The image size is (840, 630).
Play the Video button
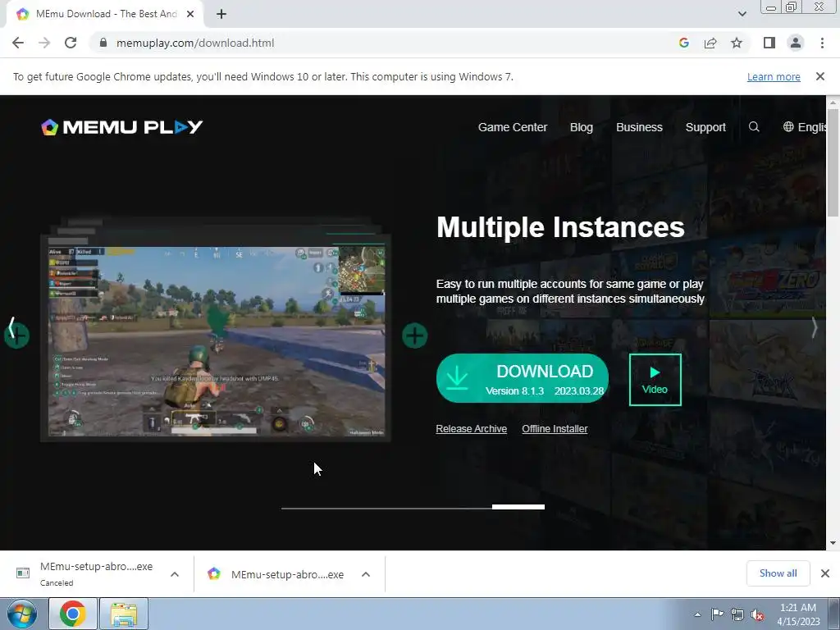tap(655, 380)
